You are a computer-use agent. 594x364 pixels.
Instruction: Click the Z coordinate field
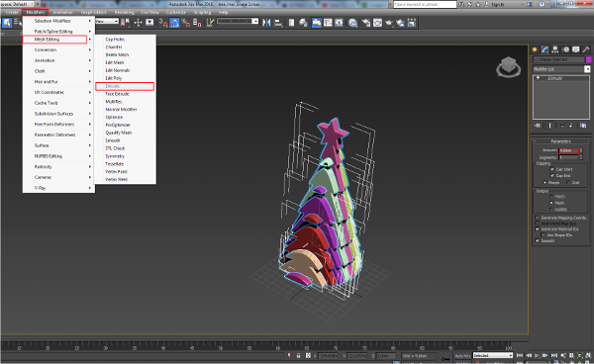386,356
